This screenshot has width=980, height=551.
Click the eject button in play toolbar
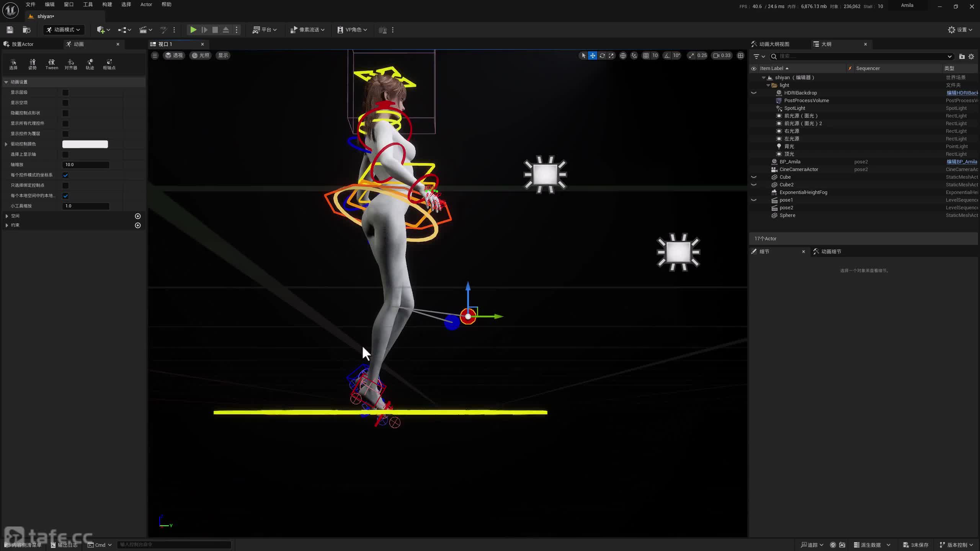pos(226,30)
